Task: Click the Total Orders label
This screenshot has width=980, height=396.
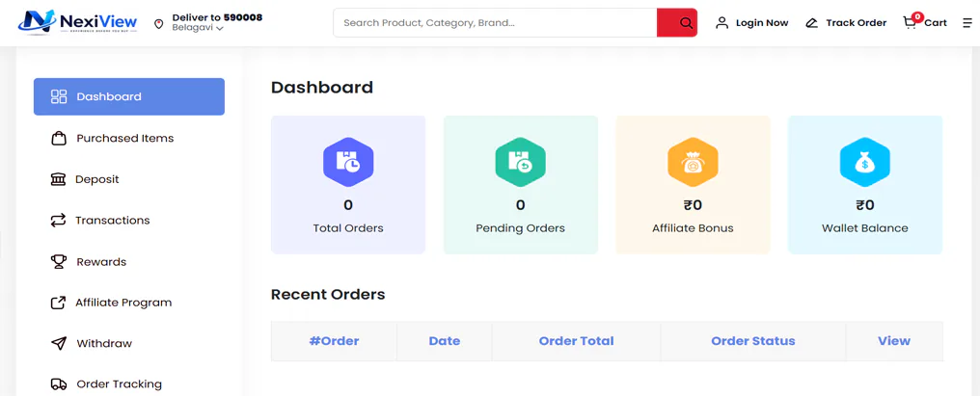Action: (348, 228)
